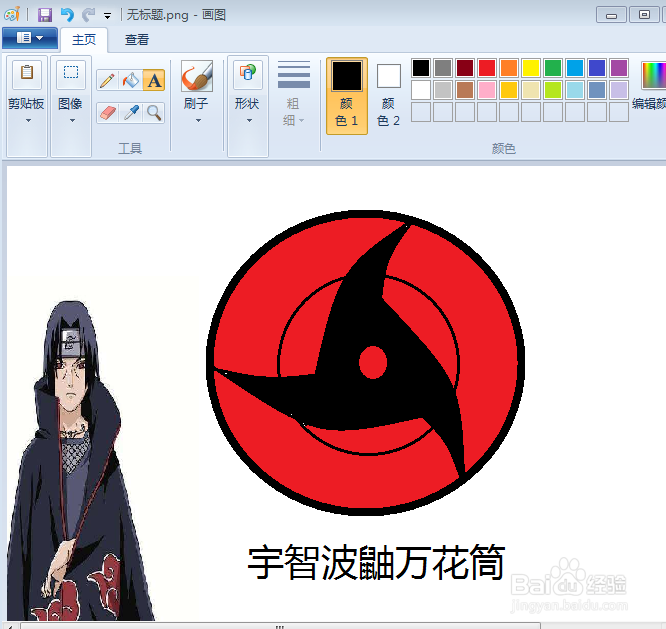Click the 图像 selection rectangle icon

coord(71,74)
